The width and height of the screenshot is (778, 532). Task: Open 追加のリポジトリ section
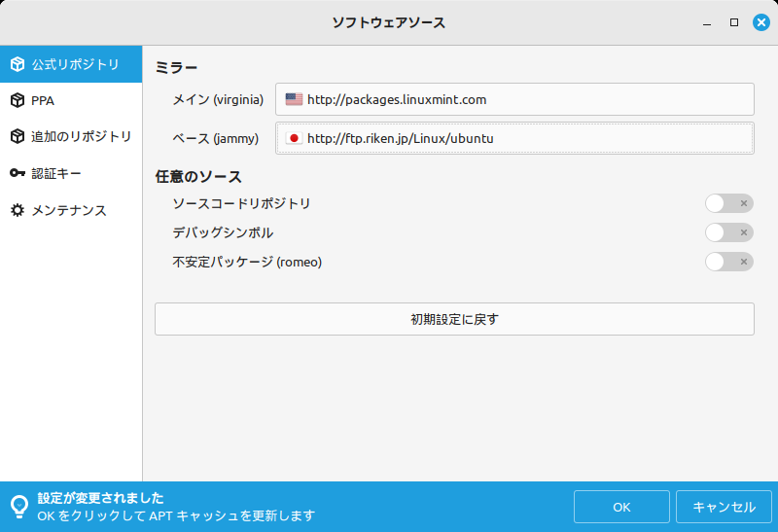point(71,136)
